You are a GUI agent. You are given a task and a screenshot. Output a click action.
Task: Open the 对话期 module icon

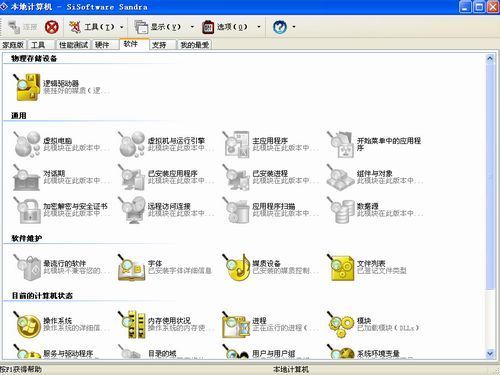[x=26, y=177]
